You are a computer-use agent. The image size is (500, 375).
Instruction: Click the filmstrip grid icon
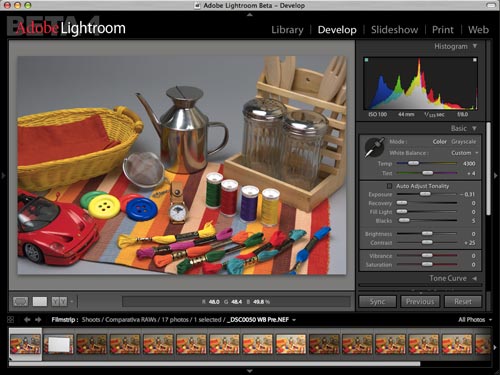tap(10, 320)
